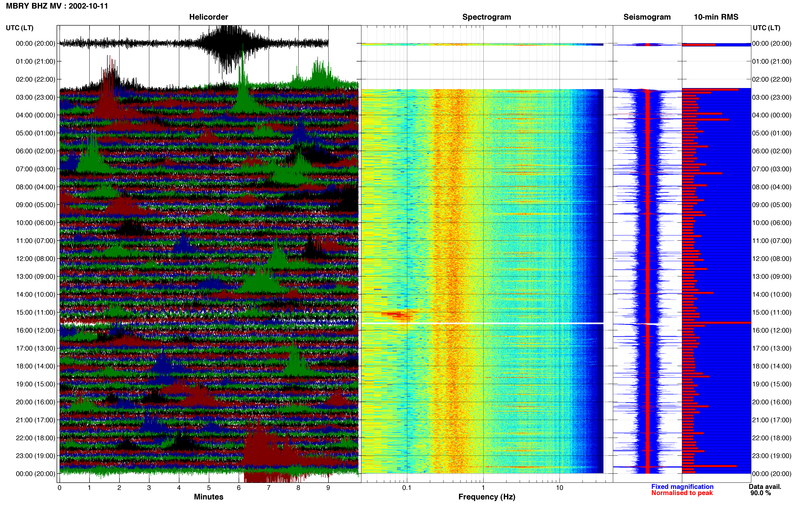Click left time label '10:00 (06:00)'

point(36,223)
